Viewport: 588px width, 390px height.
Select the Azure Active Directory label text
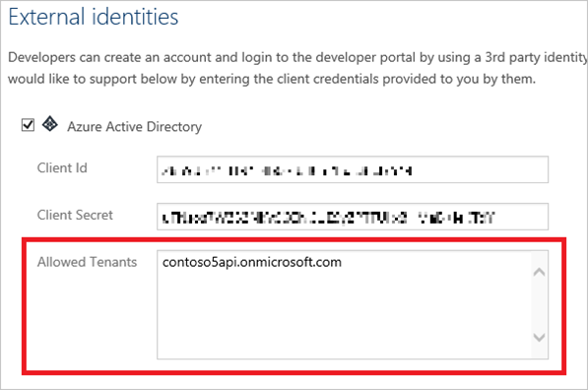point(134,127)
